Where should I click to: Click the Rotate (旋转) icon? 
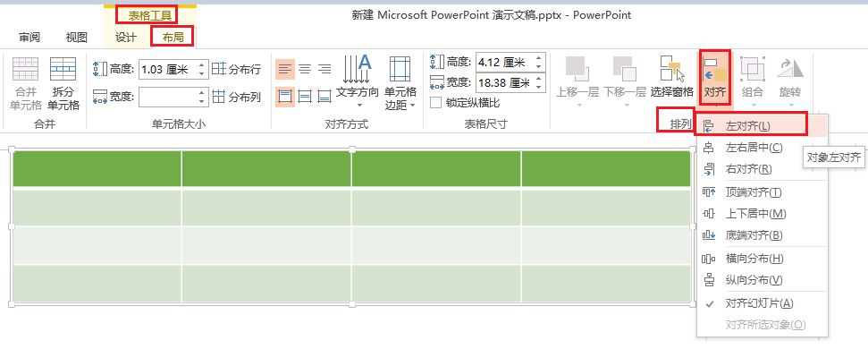click(790, 69)
